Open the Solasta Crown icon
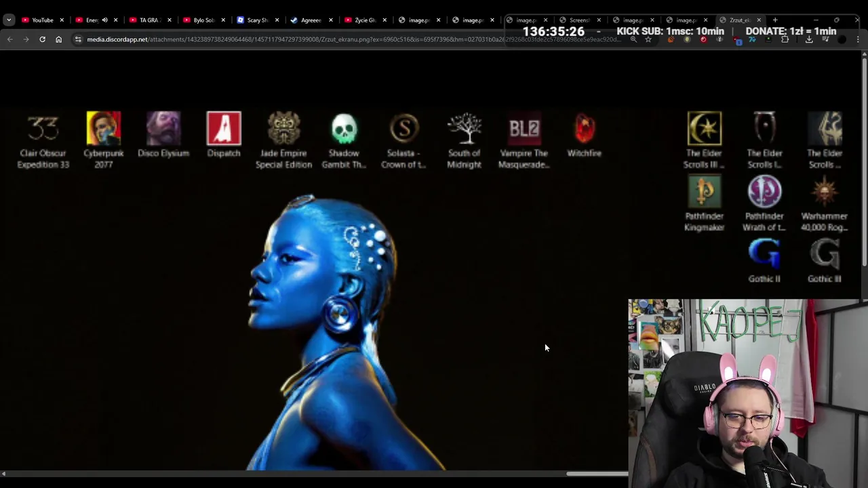 click(x=404, y=129)
